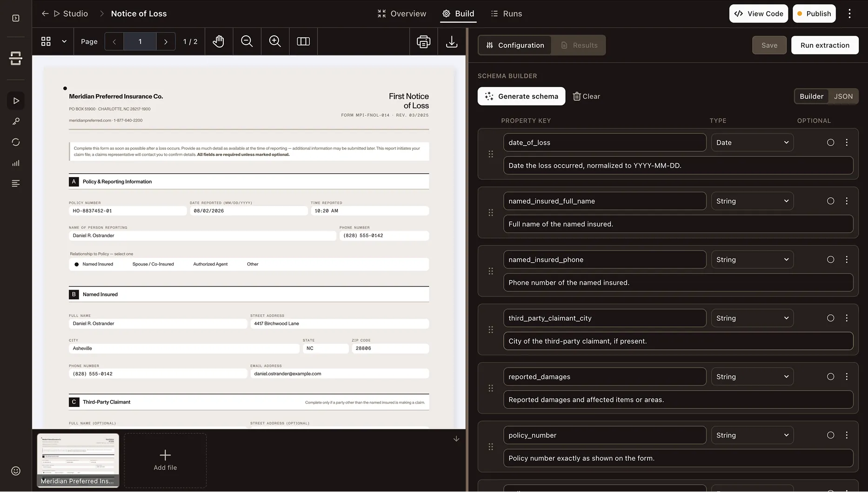This screenshot has width=868, height=492.
Task: Click the View Code button
Action: 759,13
